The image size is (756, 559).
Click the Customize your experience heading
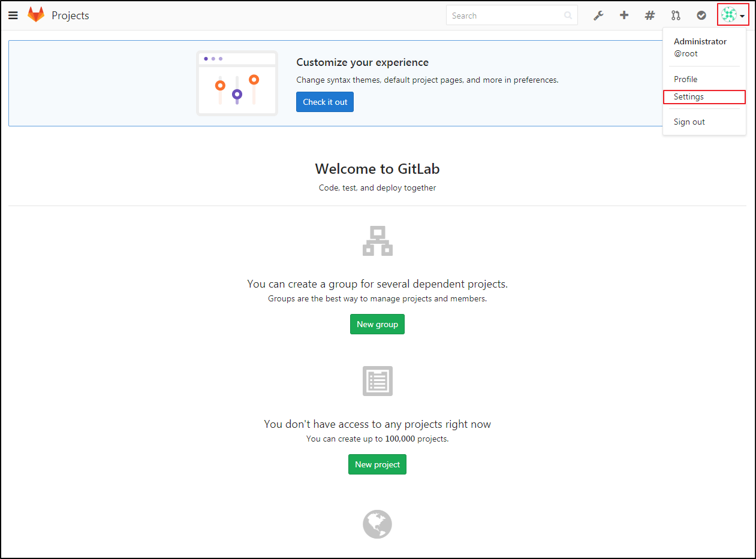tap(362, 62)
